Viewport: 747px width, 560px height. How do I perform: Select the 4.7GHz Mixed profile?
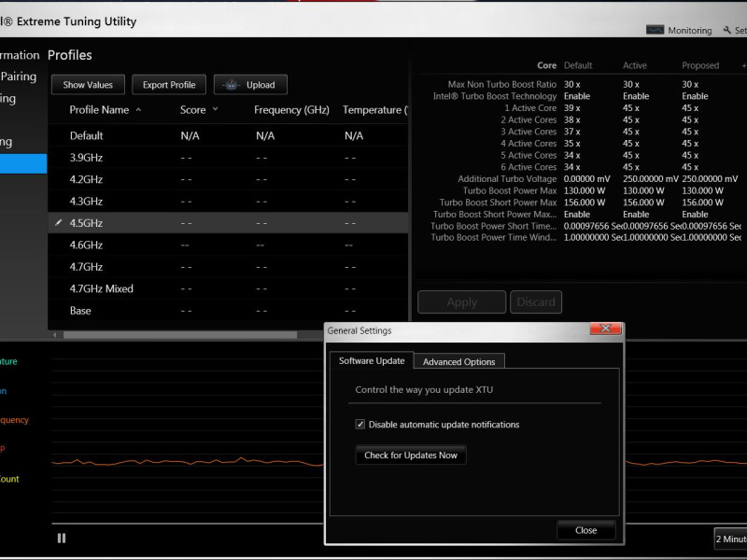click(228, 288)
